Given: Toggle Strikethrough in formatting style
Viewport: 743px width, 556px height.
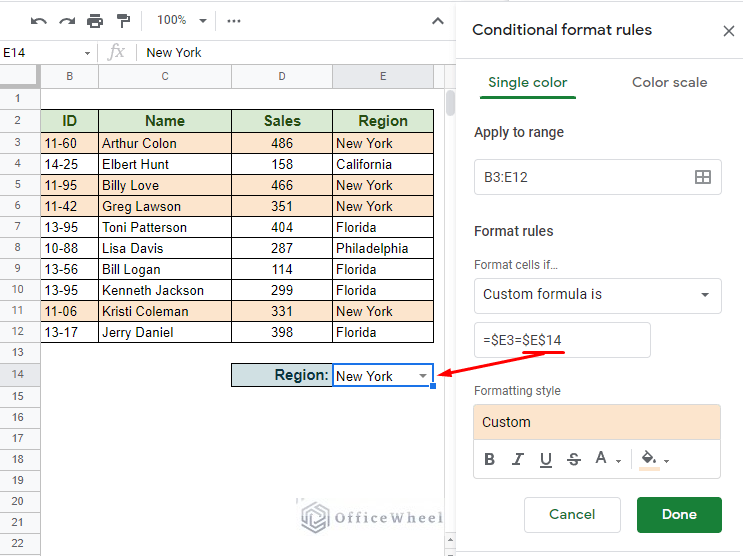Looking at the screenshot, I should [x=574, y=460].
